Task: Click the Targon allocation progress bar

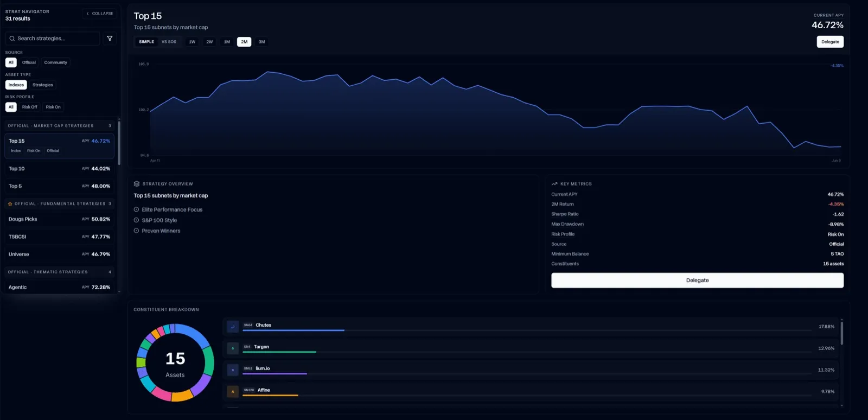Action: (x=527, y=352)
